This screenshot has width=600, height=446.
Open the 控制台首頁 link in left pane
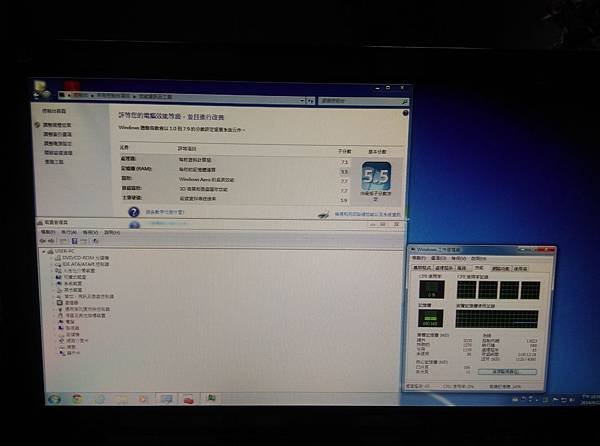54,111
